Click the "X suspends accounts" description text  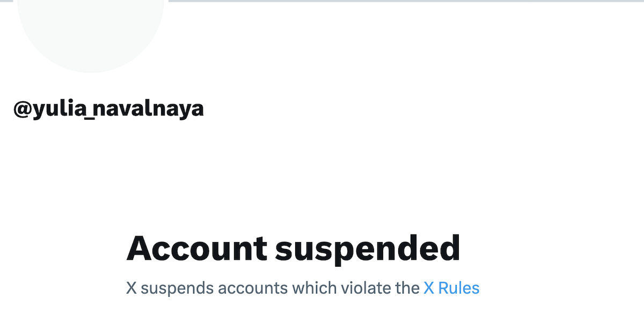point(272,288)
